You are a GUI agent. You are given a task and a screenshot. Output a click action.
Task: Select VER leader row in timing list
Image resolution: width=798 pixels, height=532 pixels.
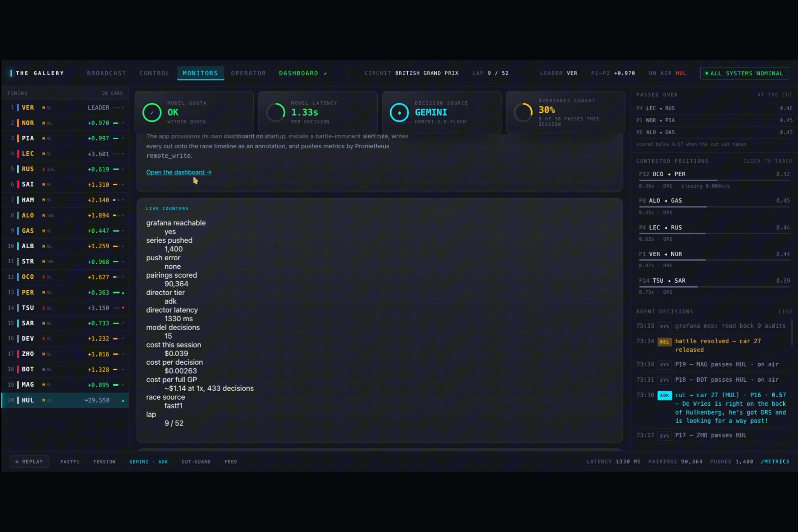pos(65,107)
